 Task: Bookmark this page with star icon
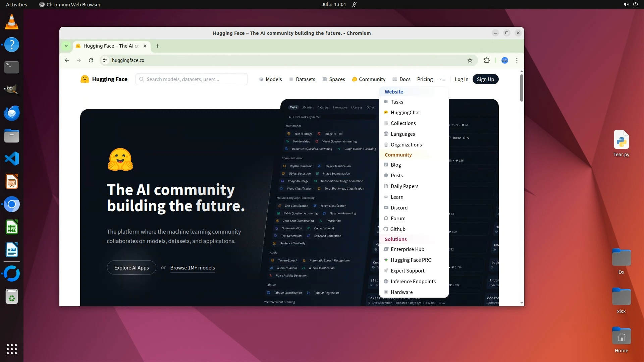[470, 60]
